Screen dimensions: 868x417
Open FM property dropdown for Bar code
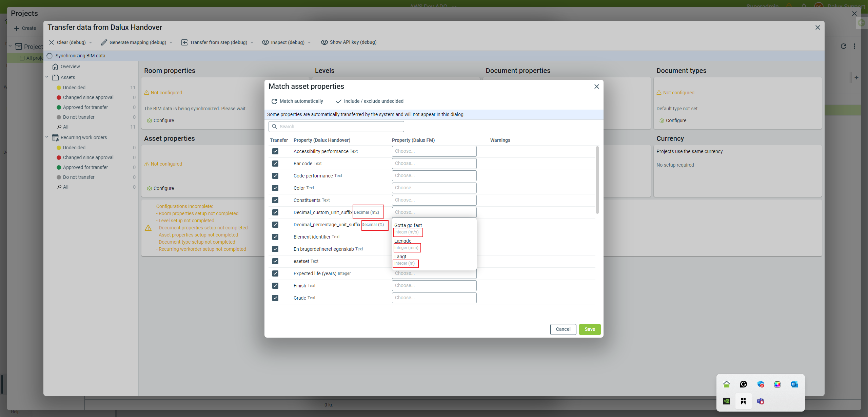point(434,164)
